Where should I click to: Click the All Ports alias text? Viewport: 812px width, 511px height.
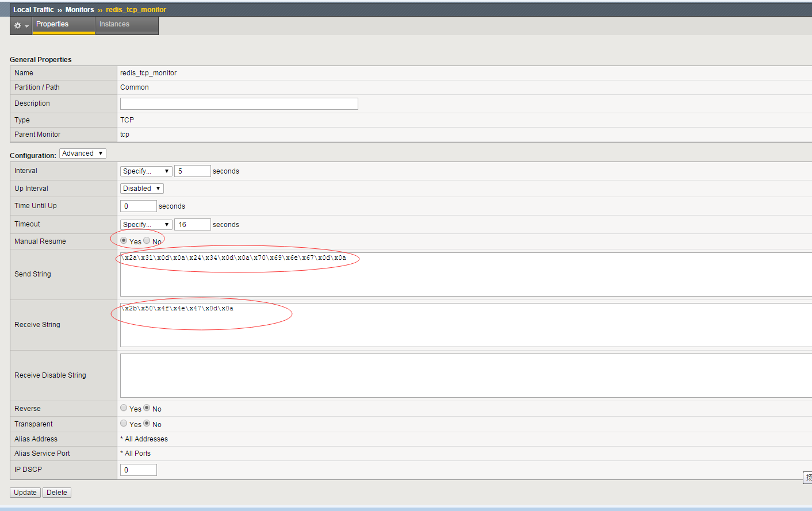(x=136, y=454)
